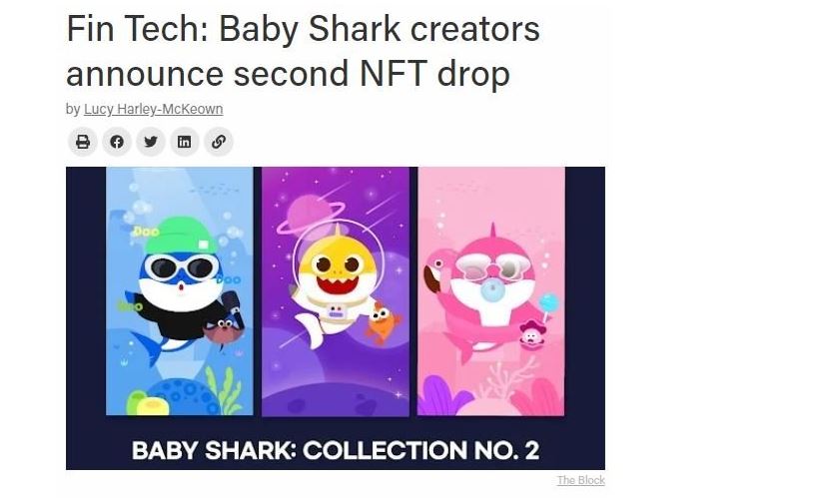Image resolution: width=817 pixels, height=504 pixels.
Task: Select the purple astronaut shark panel
Action: click(336, 289)
